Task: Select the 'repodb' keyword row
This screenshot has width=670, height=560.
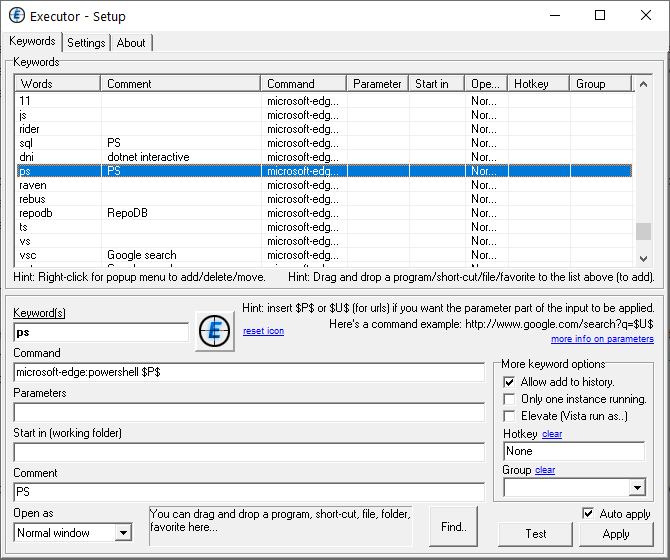Action: click(x=324, y=213)
